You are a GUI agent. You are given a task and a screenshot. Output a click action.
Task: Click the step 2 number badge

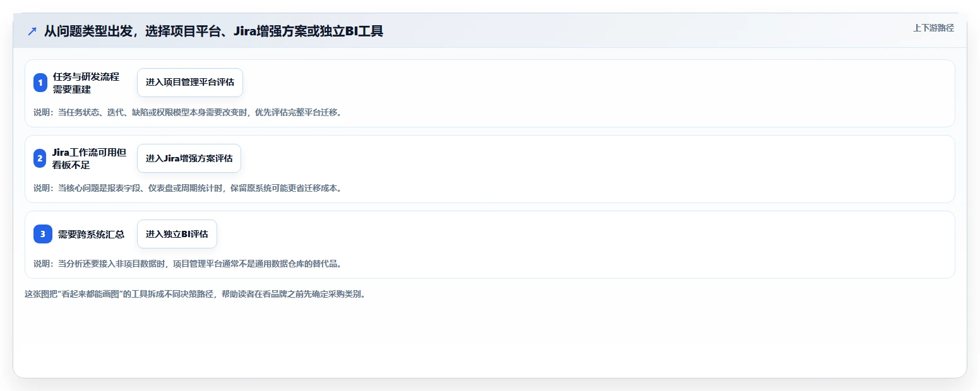coord(40,158)
